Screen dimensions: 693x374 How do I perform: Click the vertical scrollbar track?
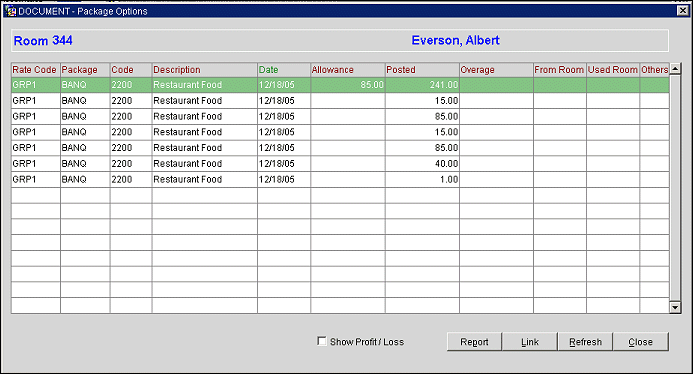675,188
